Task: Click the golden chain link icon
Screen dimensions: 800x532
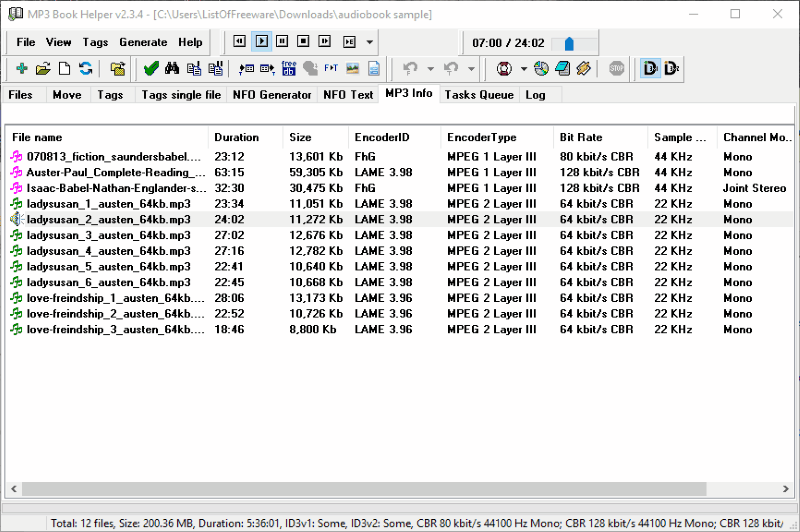Action: 584,68
